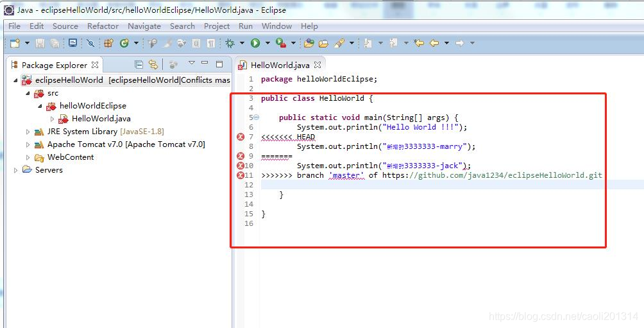Open the Search dropdown arrow
644x328 pixels.
click(352, 43)
